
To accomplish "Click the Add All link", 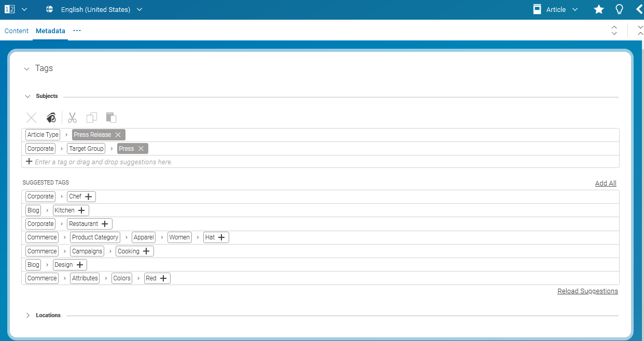I will [605, 183].
